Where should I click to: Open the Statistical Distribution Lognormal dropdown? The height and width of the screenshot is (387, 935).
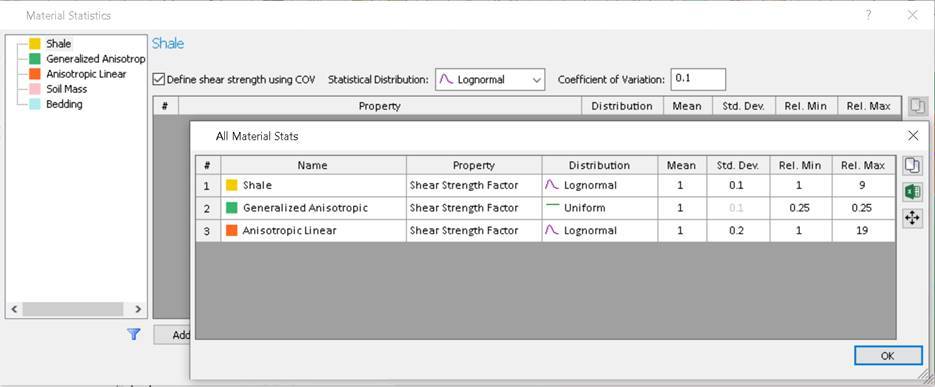click(490, 79)
